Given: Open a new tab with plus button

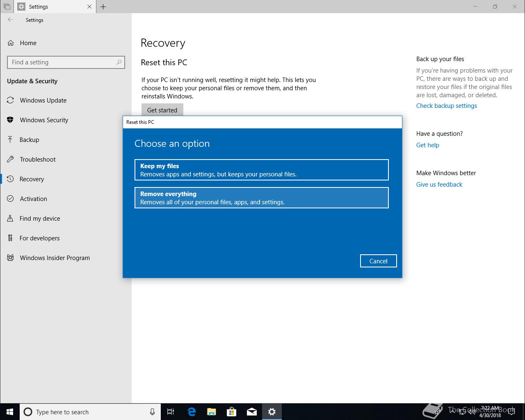Looking at the screenshot, I should click(x=103, y=7).
